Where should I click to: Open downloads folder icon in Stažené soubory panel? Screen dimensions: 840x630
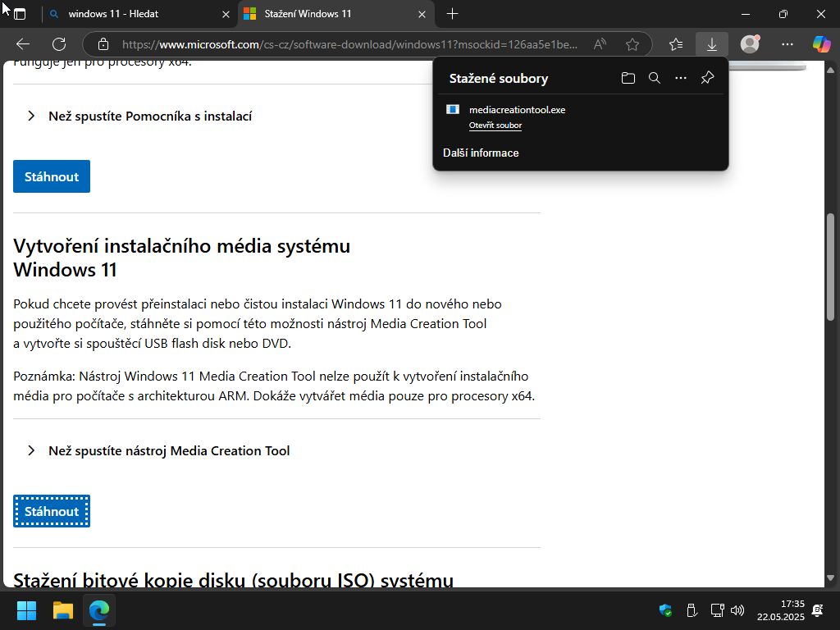pyautogui.click(x=628, y=78)
